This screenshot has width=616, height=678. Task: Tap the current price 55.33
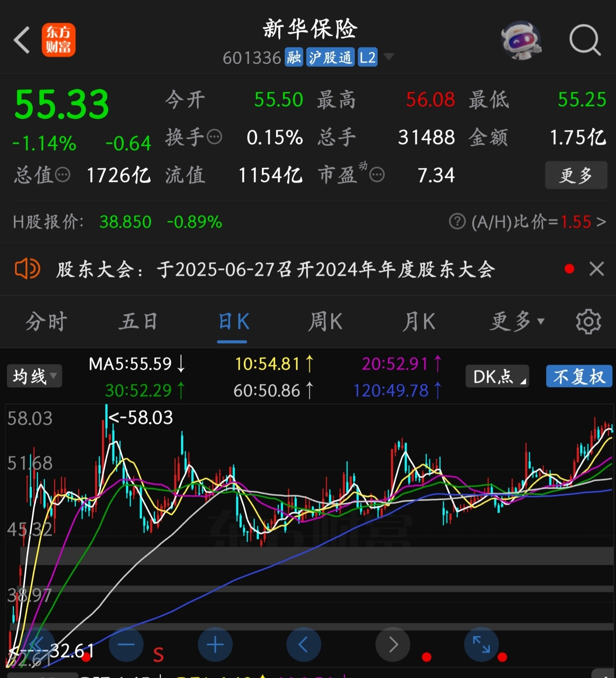62,105
